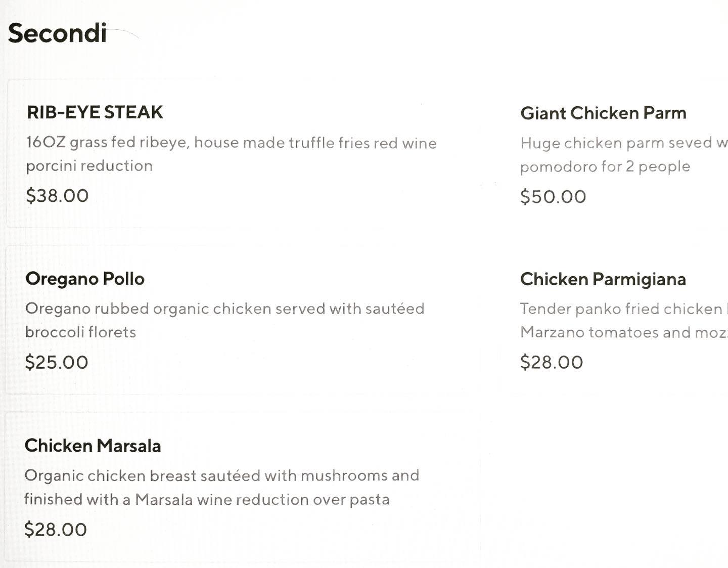The height and width of the screenshot is (568, 728).
Task: Click the '16OZ grass fed ribeye' description line
Action: [x=231, y=143]
